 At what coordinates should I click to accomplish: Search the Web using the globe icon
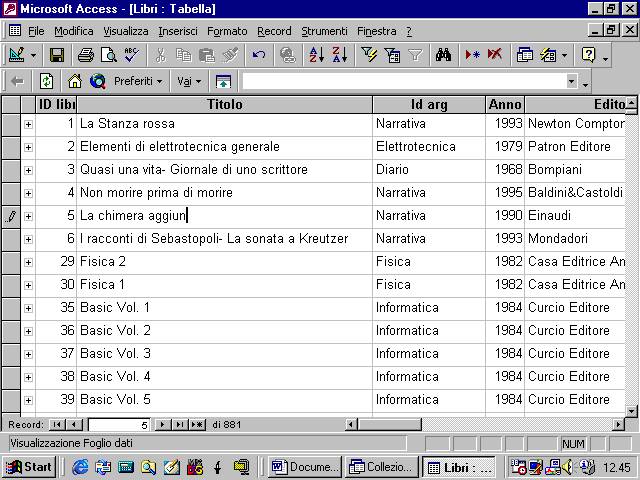pos(98,81)
